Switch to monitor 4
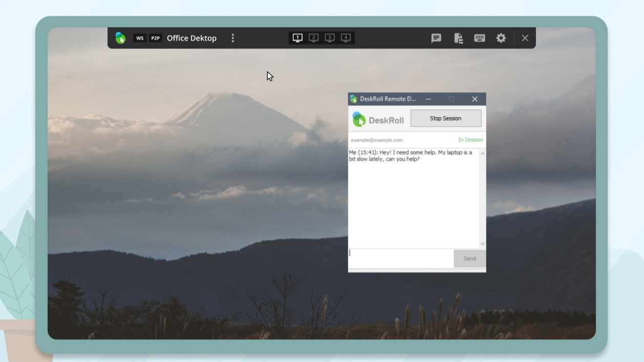Screen dimensions: 644x362 point(346,38)
